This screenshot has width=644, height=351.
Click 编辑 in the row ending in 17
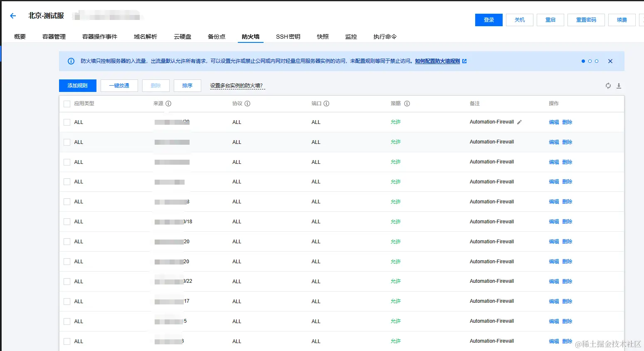click(554, 302)
